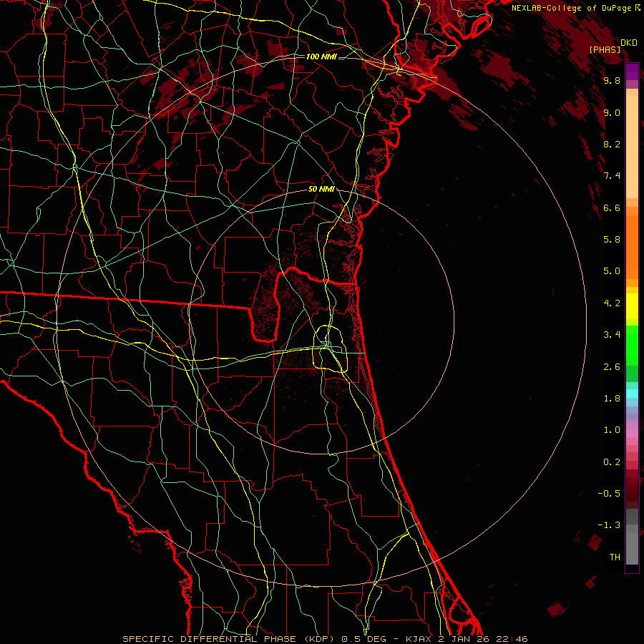Image resolution: width=644 pixels, height=644 pixels.
Task: Click legend value 5.0
Action: [x=612, y=271]
